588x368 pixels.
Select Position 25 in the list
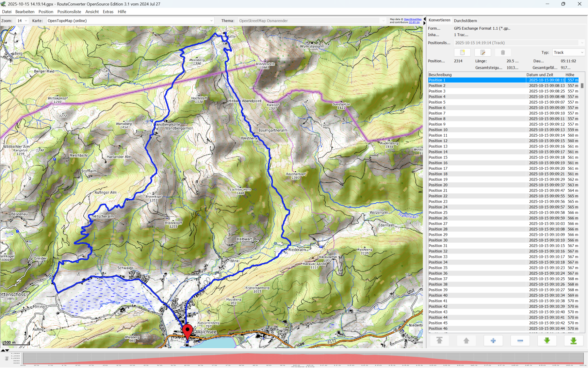click(438, 213)
